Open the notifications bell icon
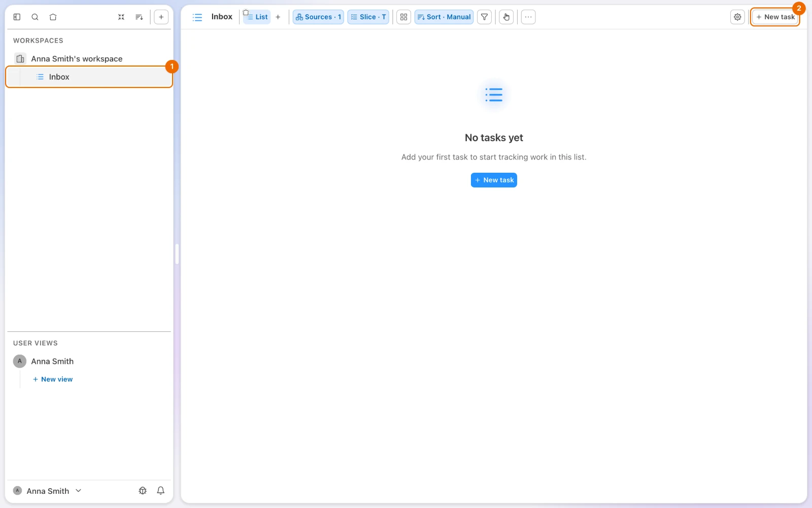Image resolution: width=812 pixels, height=508 pixels. [160, 491]
